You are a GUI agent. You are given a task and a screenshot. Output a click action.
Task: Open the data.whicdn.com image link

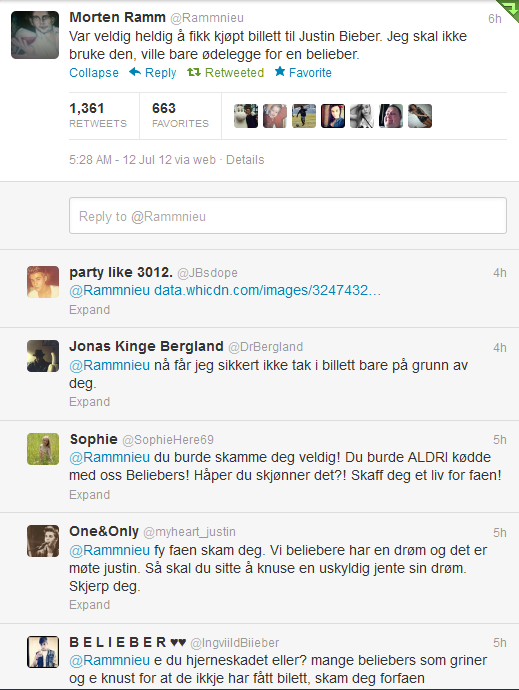pyautogui.click(x=267, y=290)
